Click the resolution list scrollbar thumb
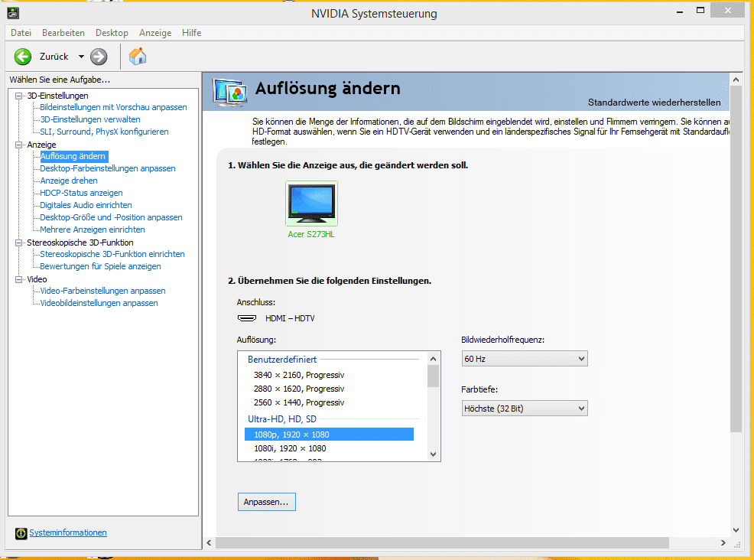754x560 pixels. click(434, 376)
